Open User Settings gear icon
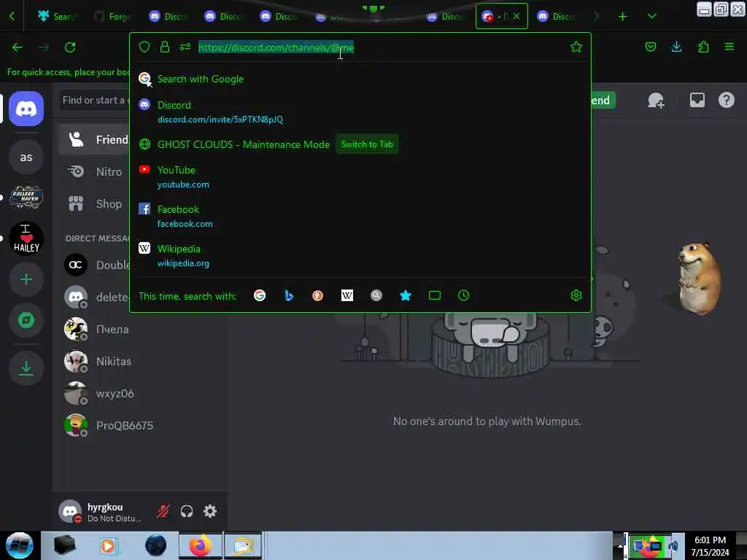 (x=210, y=511)
